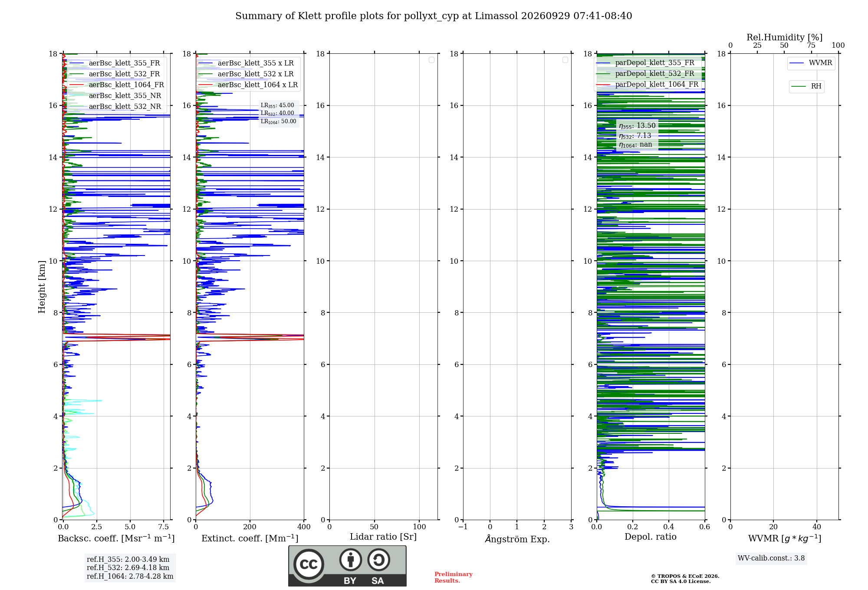Click the η1064: nan value
This screenshot has height=590, width=868.
pos(635,145)
